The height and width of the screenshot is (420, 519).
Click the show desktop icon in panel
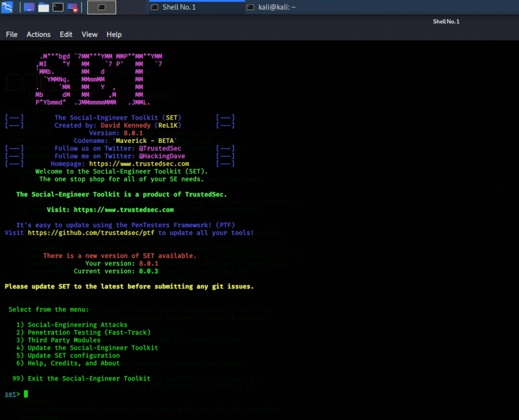click(x=29, y=7)
